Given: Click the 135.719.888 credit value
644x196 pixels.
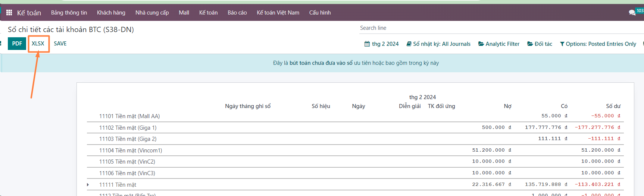Looking at the screenshot, I should pos(546,184).
